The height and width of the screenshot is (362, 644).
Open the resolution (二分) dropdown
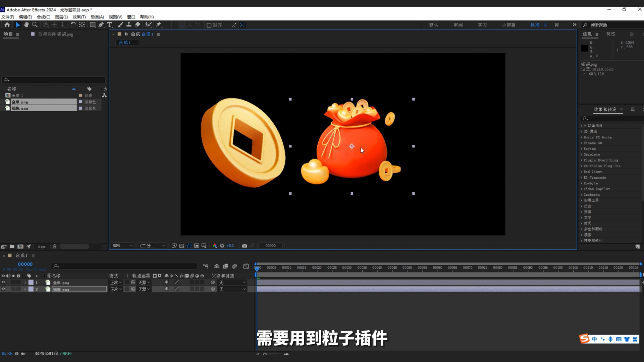pos(152,246)
